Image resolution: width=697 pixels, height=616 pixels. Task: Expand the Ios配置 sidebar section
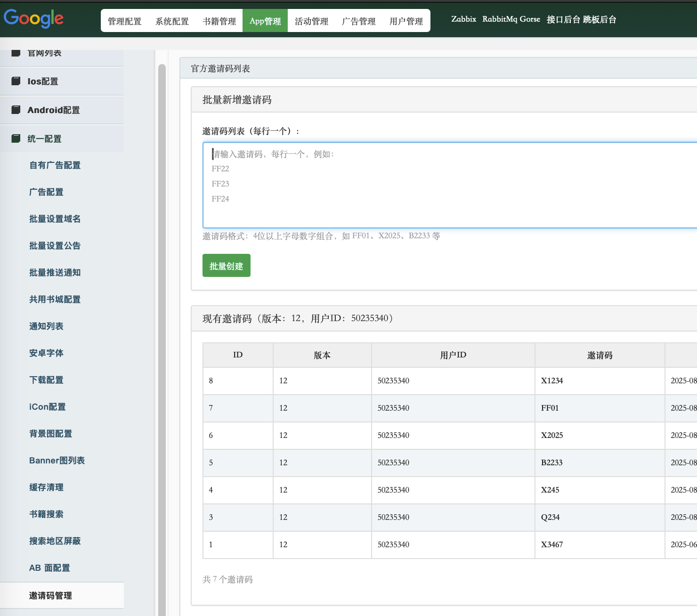coord(43,81)
